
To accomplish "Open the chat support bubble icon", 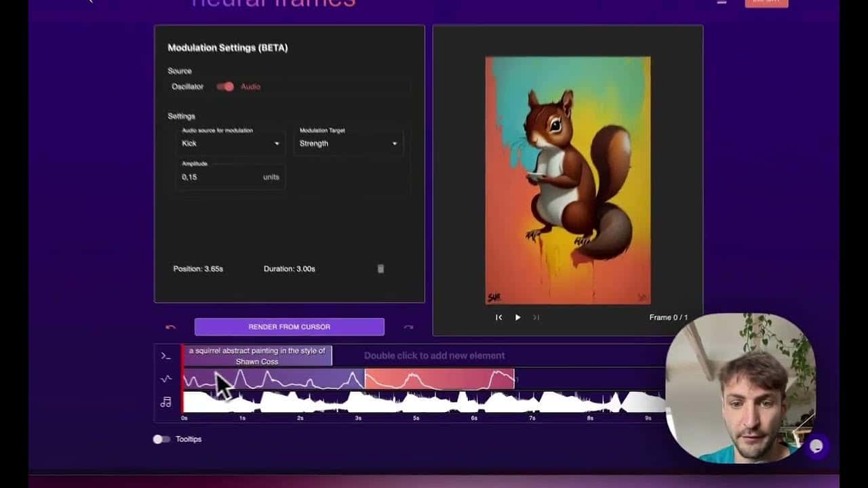I will [816, 446].
